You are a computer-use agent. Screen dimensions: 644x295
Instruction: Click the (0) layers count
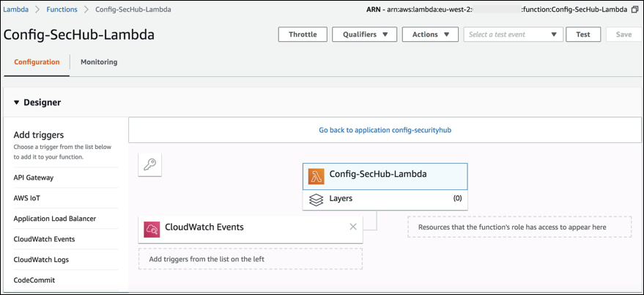[457, 198]
